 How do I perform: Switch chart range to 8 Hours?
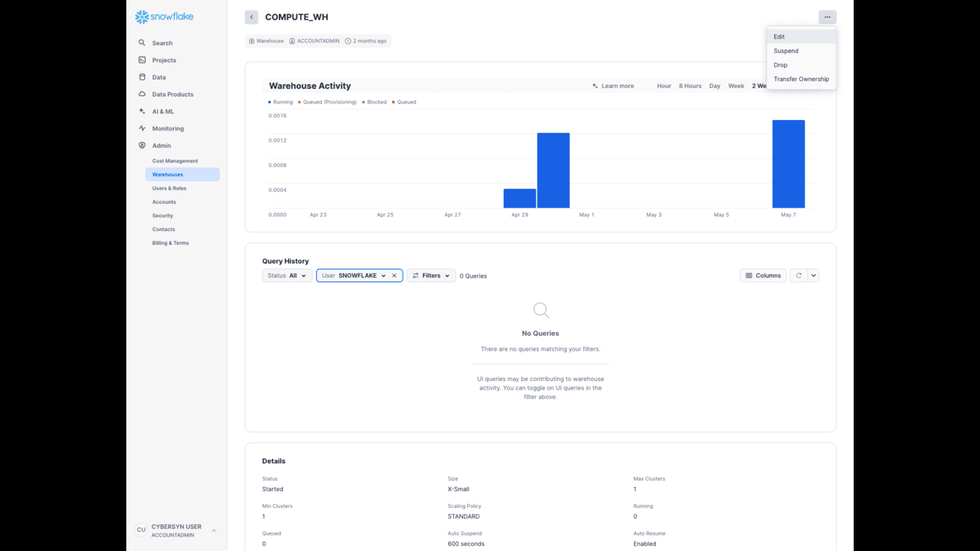coord(691,86)
